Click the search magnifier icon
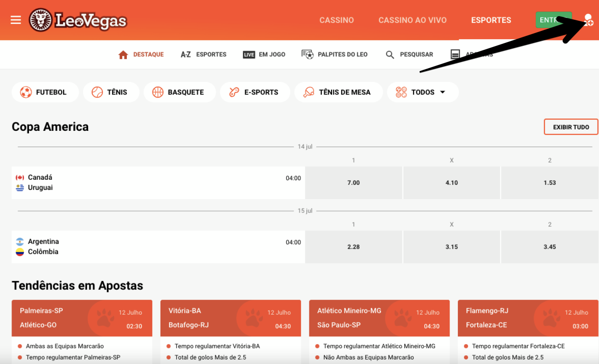The width and height of the screenshot is (599, 364). click(x=390, y=55)
